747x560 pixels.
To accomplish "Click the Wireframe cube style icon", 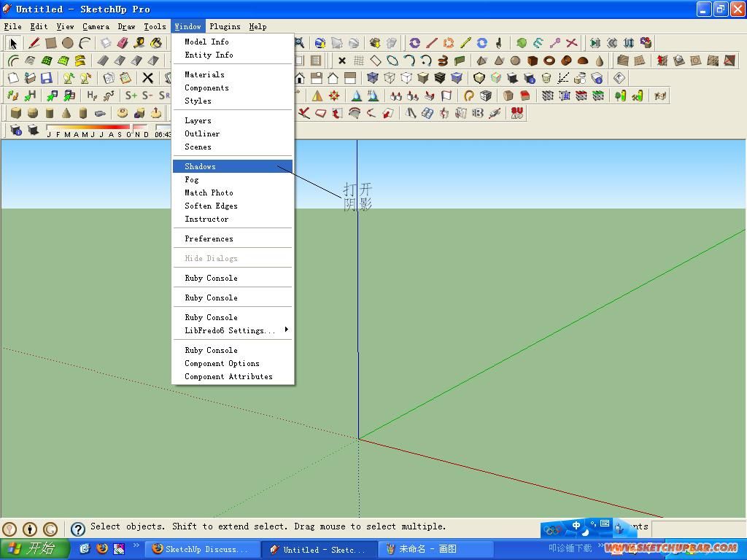I will click(x=390, y=78).
